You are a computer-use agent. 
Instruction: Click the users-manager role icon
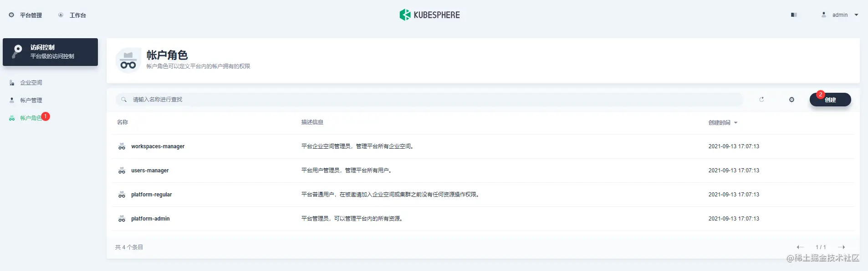pyautogui.click(x=122, y=171)
